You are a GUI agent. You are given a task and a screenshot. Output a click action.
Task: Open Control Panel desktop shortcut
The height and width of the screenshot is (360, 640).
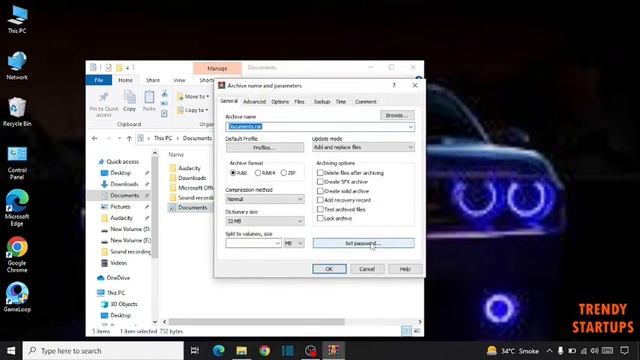tap(17, 162)
